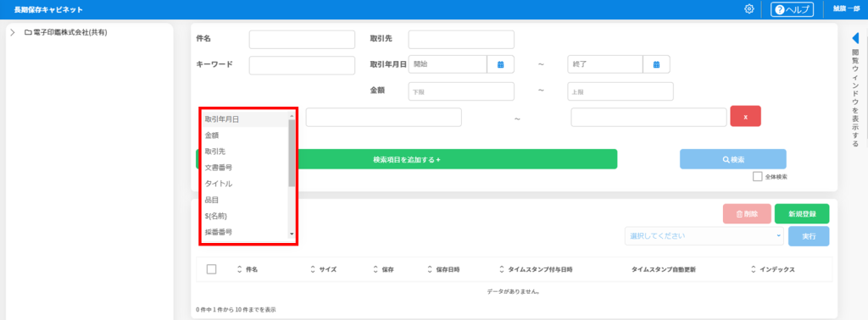868x320 pixels.
Task: Toggle the select-all checkbox in table header
Action: coord(211,269)
